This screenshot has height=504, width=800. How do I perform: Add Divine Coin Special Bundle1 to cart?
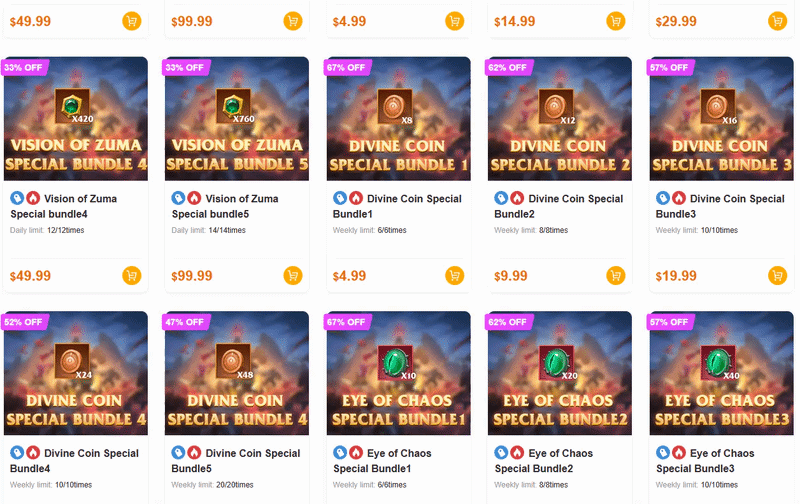pos(455,275)
